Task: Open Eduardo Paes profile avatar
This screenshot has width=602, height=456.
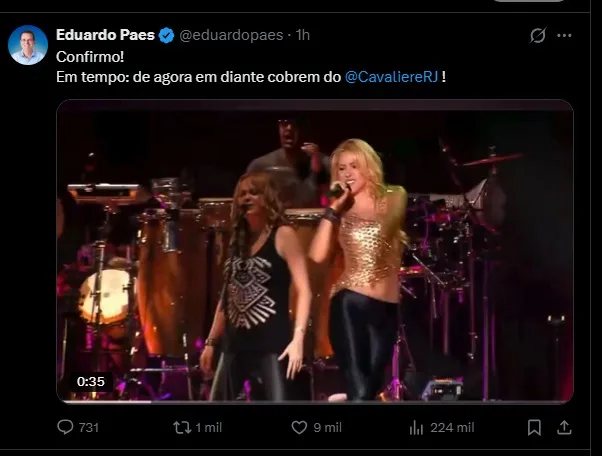Action: click(x=28, y=45)
